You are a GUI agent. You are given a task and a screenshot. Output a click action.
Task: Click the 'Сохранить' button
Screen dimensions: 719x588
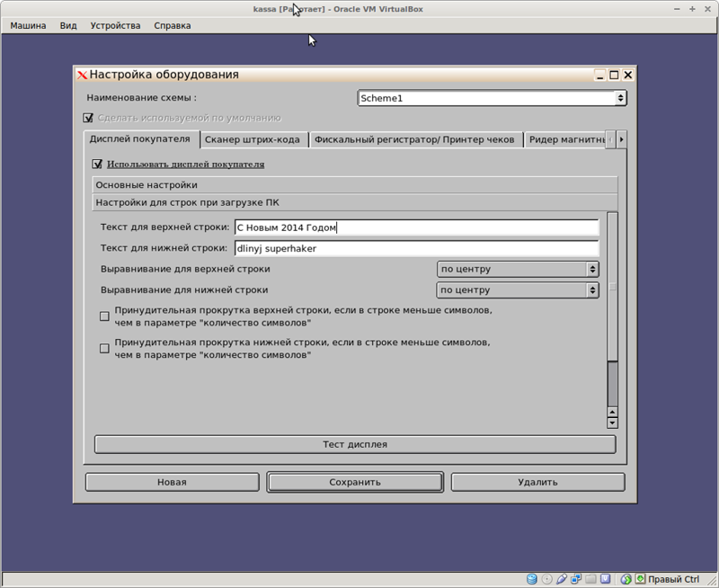pos(355,482)
